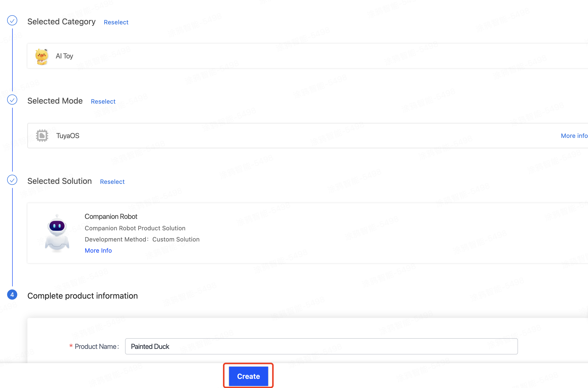Screen dimensions: 588x388
Task: Open More info for TuyaOS
Action: [574, 136]
